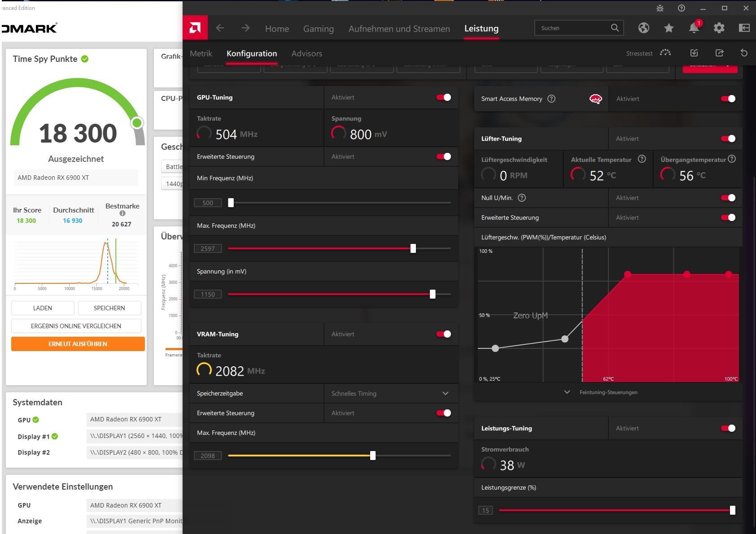Open the Home tab
756x534 pixels.
coord(277,29)
